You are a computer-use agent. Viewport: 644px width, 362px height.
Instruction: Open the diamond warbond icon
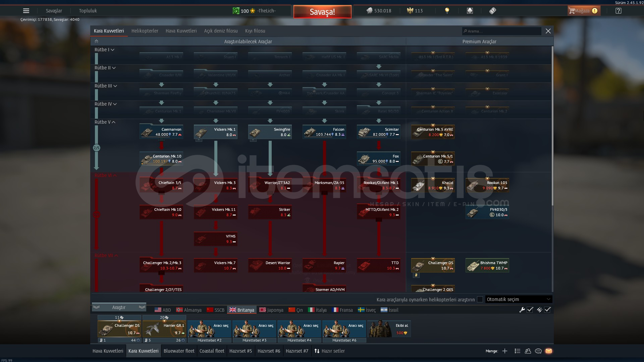pos(470,11)
